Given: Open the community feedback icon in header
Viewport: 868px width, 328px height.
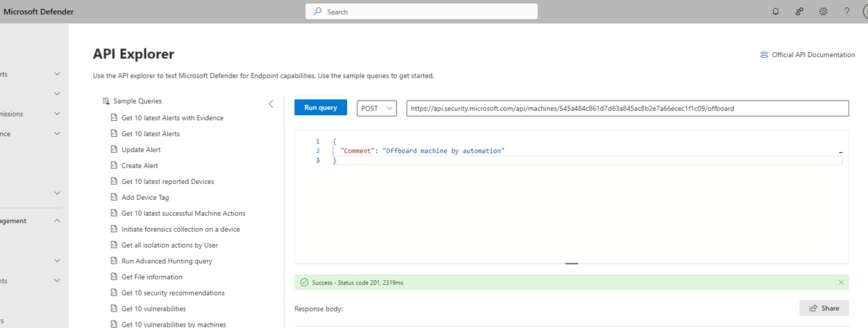Looking at the screenshot, I should (x=799, y=12).
